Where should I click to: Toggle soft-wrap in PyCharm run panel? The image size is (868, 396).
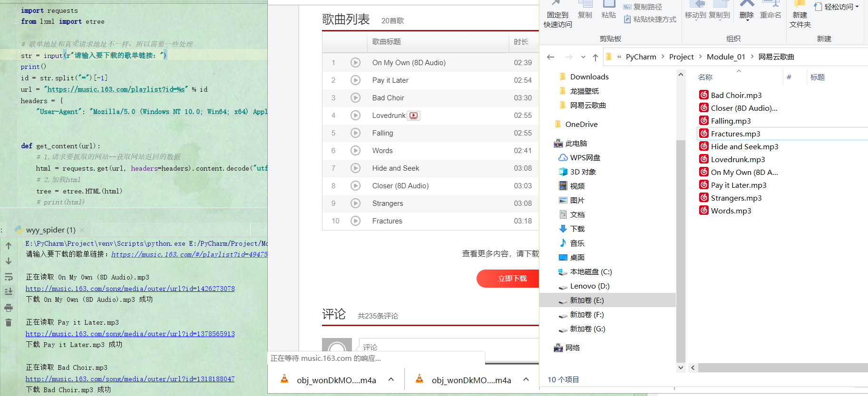click(9, 277)
